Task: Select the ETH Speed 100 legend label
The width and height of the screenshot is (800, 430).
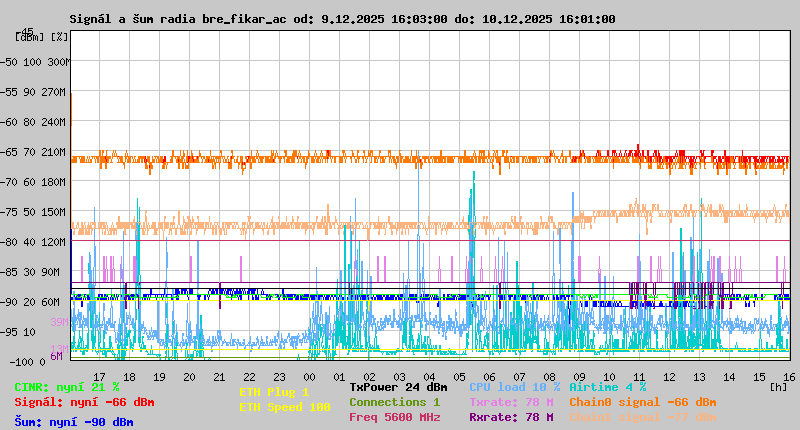Action: (284, 407)
